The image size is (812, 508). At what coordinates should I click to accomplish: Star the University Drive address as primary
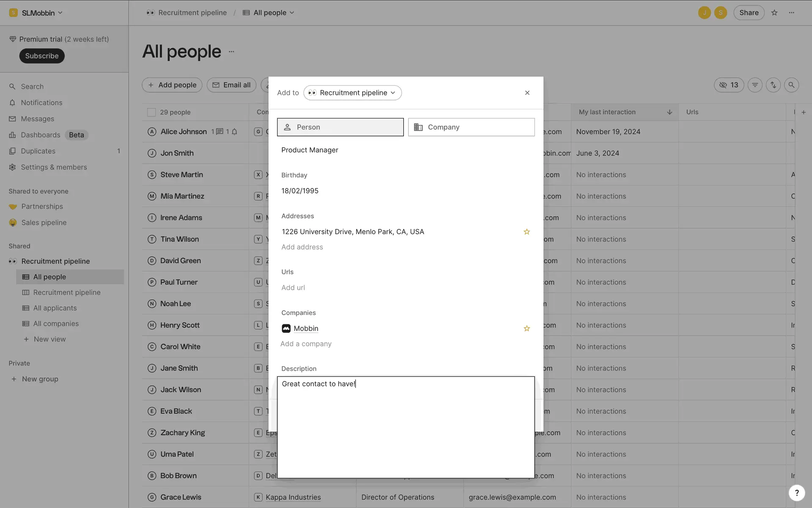pos(527,232)
